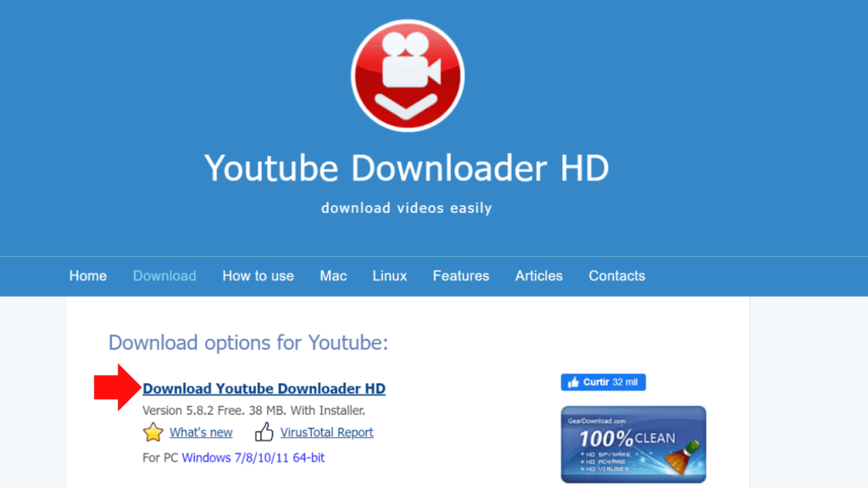The image size is (868, 488).
Task: Click the Facebook thumbs-up on the Curtir button
Action: tap(574, 382)
